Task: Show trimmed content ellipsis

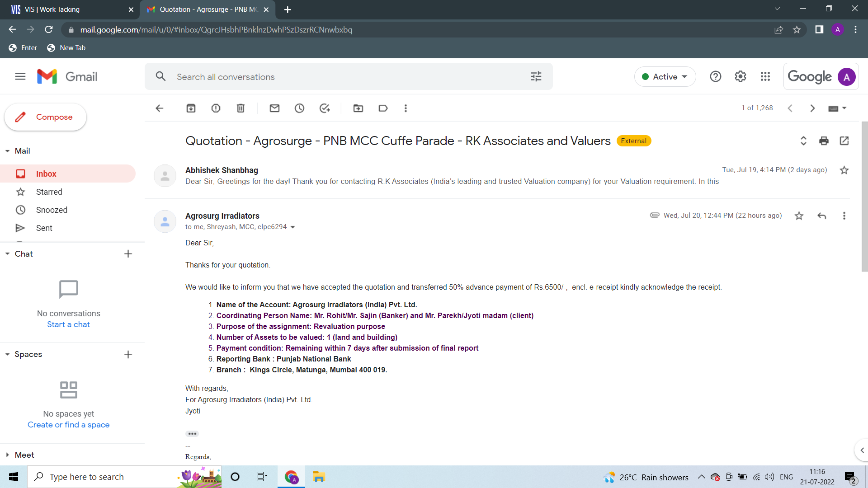Action: coord(192,434)
